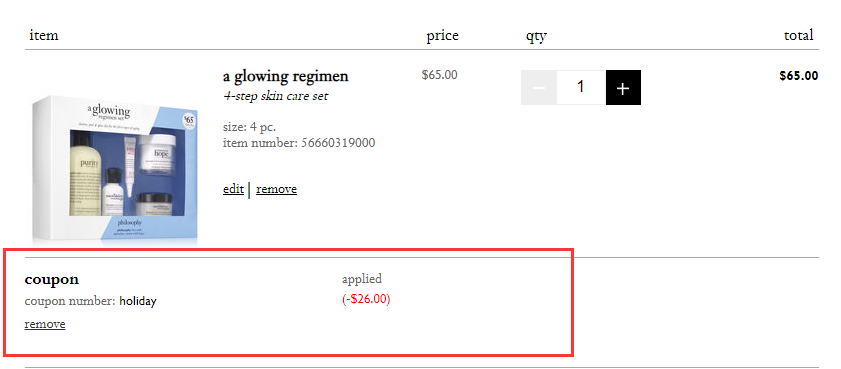Click the 'a glowing regimen' product title
This screenshot has width=841, height=369.
[x=286, y=77]
